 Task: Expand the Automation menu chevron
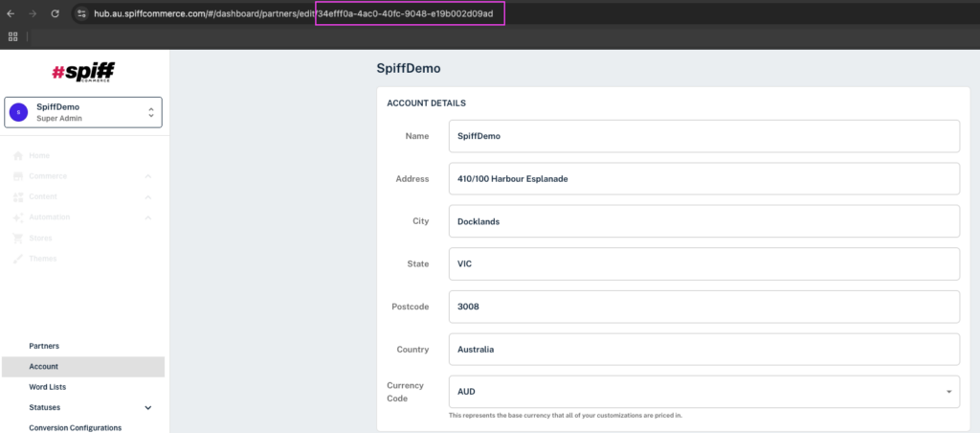point(148,217)
